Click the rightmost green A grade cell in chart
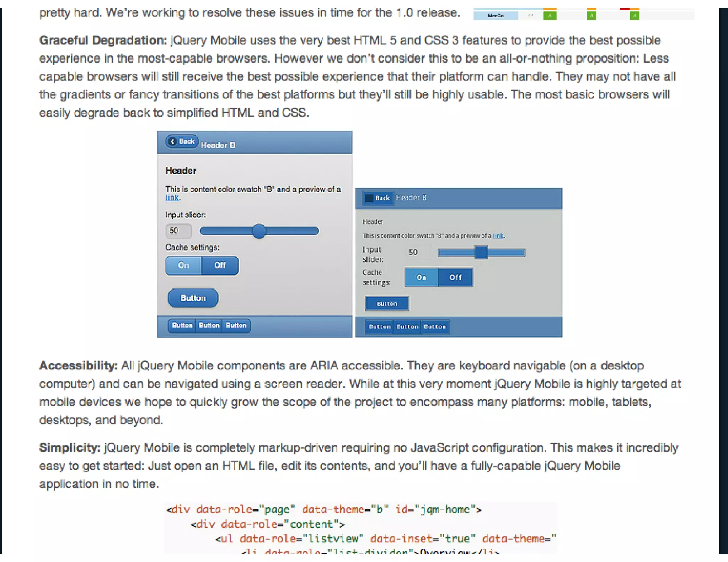 tap(635, 16)
